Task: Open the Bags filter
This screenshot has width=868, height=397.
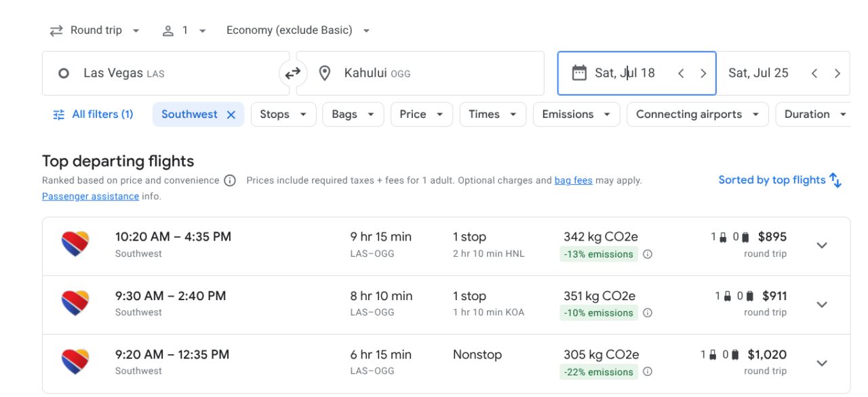Action: [353, 114]
